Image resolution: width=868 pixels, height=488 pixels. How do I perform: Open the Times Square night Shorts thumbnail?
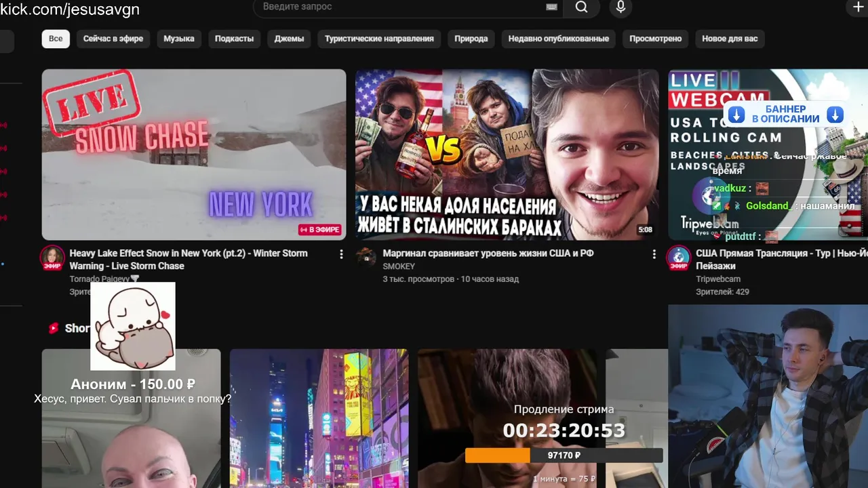tap(319, 418)
